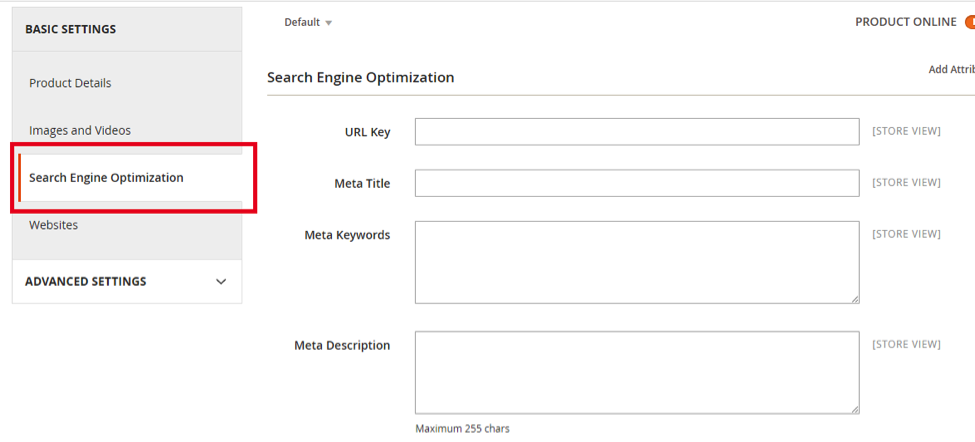Click into the Meta Title field
Image resolution: width=975 pixels, height=442 pixels.
click(636, 183)
